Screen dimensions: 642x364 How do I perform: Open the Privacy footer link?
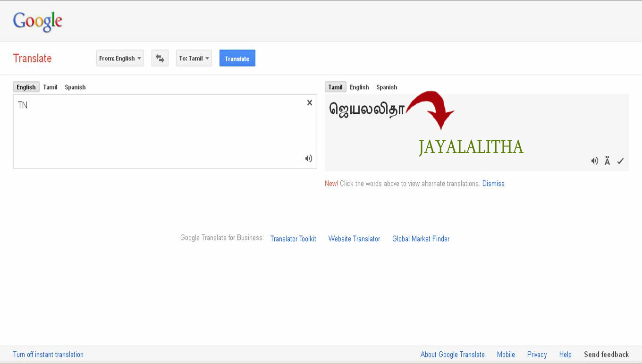click(x=537, y=355)
